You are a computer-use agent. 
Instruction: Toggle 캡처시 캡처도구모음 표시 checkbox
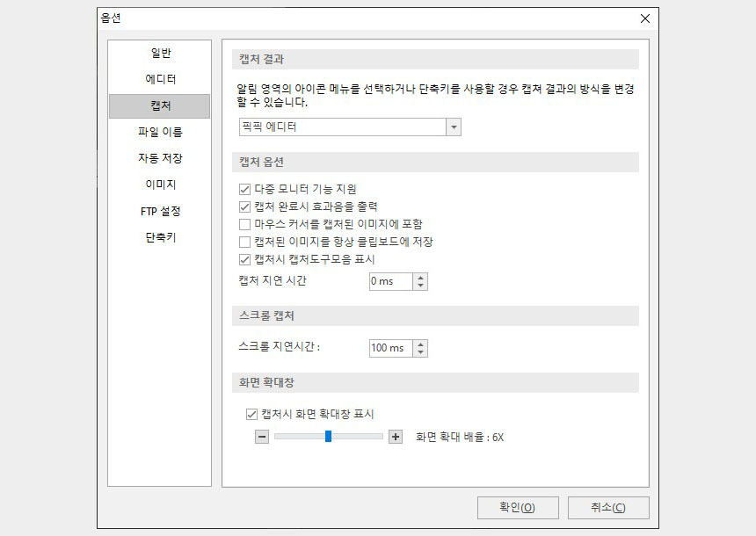tap(244, 259)
